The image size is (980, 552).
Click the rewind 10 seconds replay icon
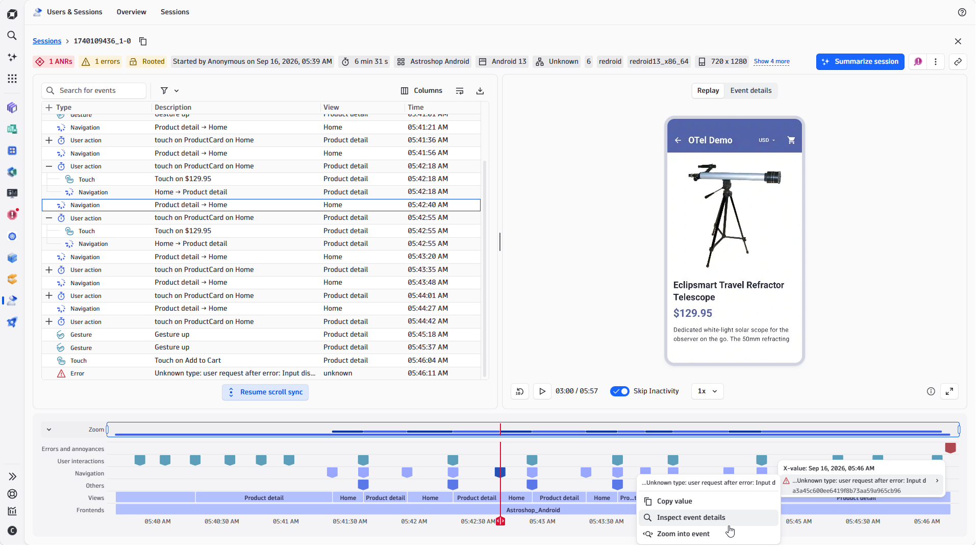(x=520, y=392)
